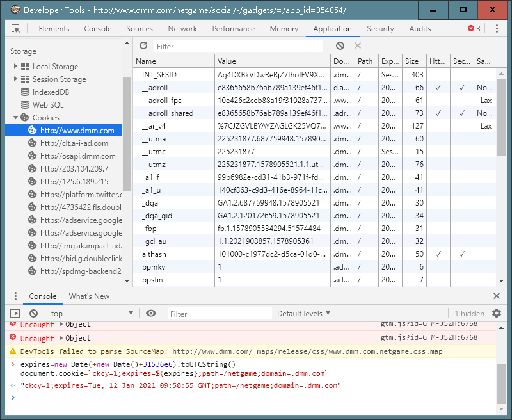Switch to the Console tab in top bar
Viewport: 512px width, 420px height.
98,29
